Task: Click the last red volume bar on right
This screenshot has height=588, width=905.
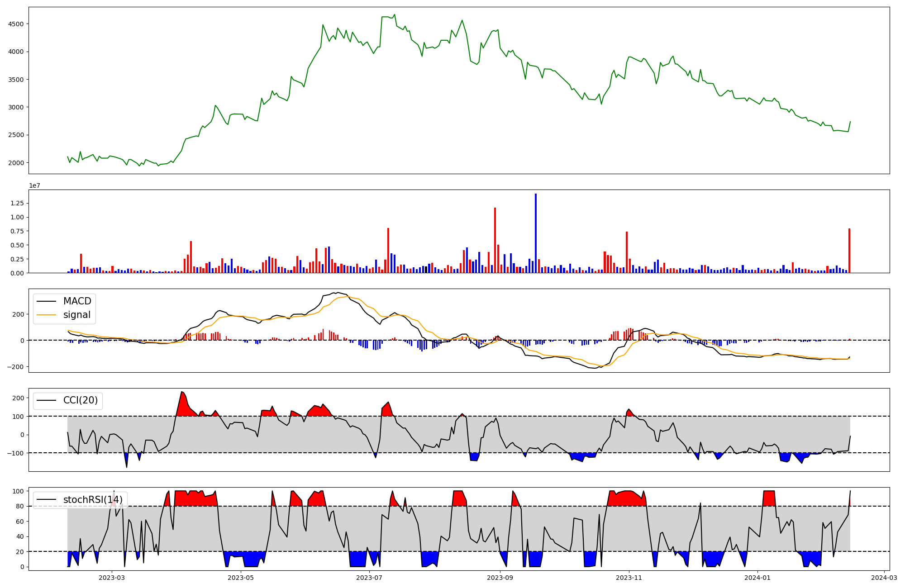Action: coord(849,251)
